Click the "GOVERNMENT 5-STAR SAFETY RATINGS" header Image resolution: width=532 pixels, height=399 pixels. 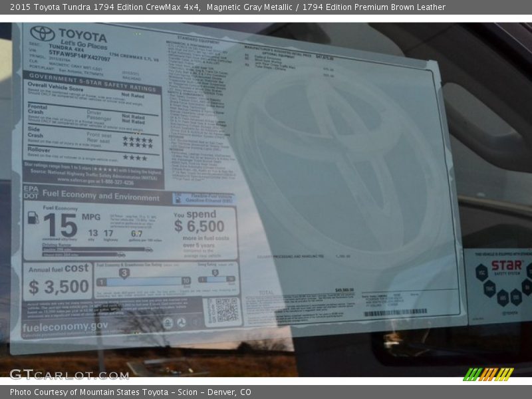(92, 82)
